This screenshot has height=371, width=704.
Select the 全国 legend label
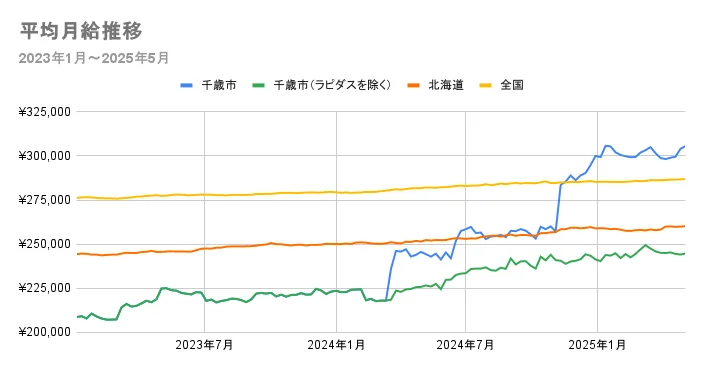tap(512, 85)
